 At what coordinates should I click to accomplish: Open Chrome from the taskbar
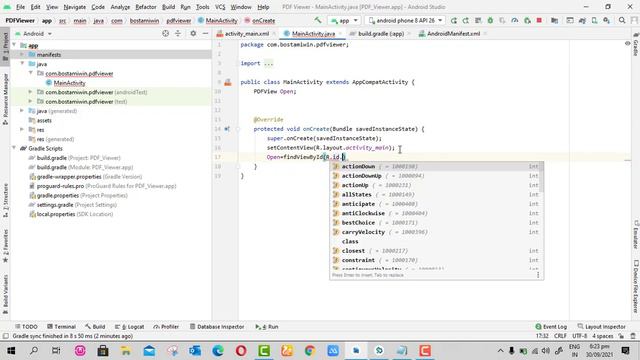pyautogui.click(x=310, y=351)
